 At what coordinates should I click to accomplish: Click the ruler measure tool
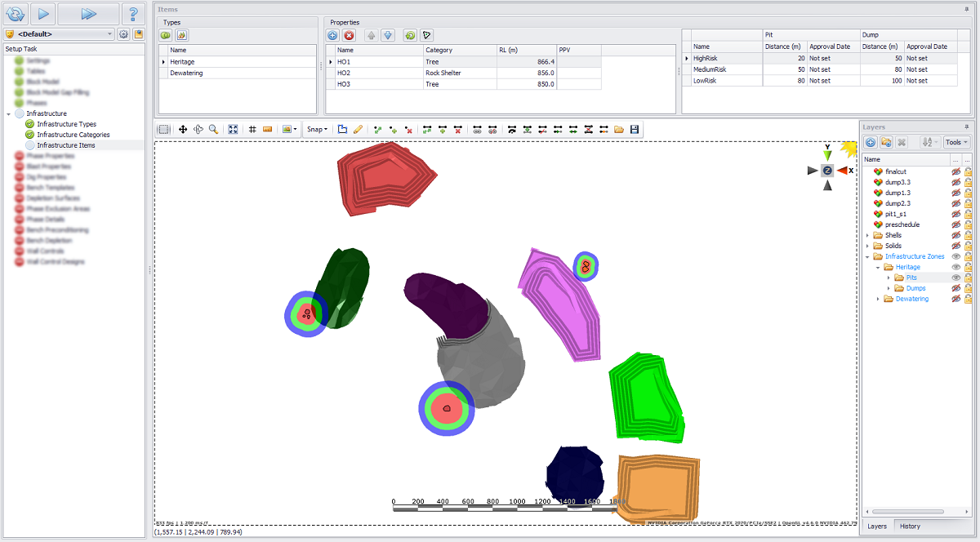tap(267, 129)
